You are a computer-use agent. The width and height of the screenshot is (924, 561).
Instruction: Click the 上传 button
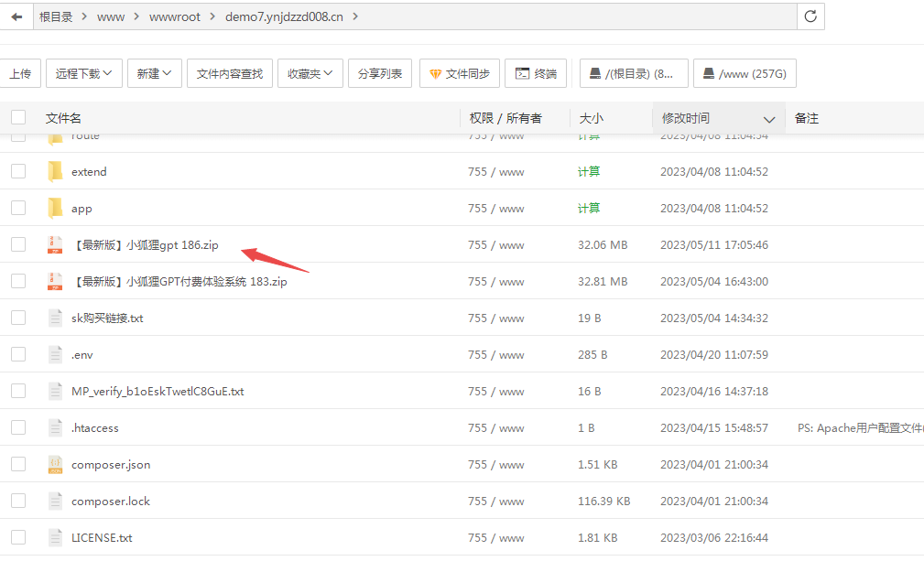tap(20, 74)
